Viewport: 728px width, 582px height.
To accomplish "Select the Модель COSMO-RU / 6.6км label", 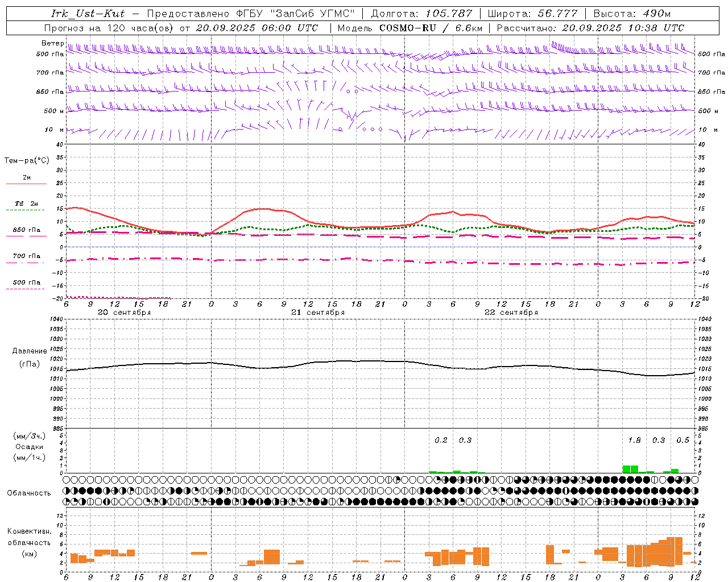I will click(409, 28).
